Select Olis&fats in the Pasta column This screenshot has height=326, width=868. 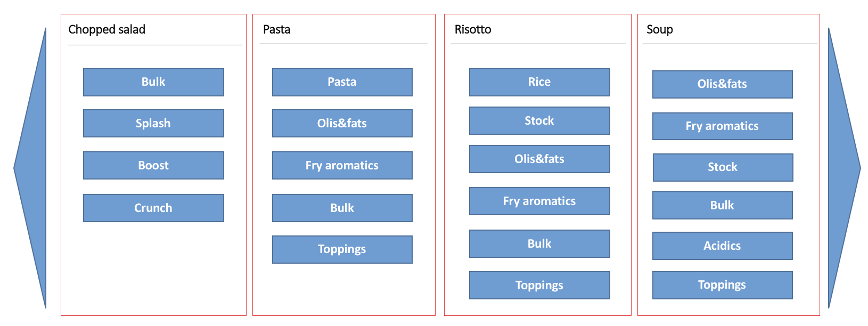pyautogui.click(x=342, y=124)
